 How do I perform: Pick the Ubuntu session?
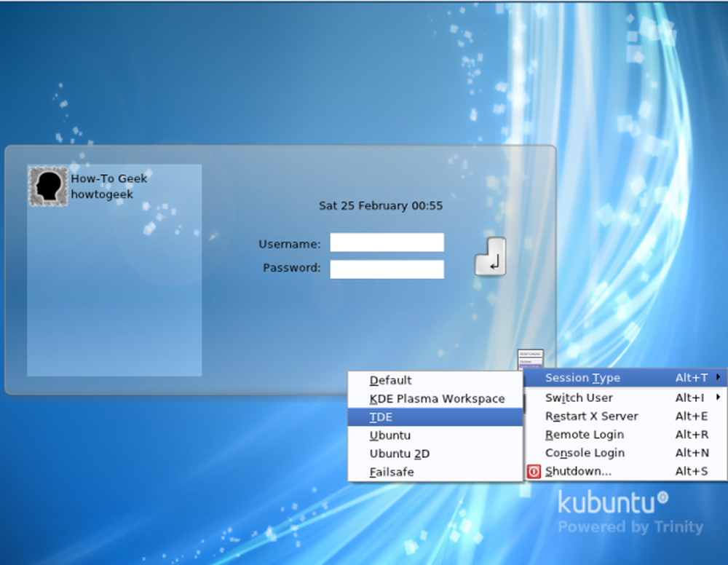(435, 435)
